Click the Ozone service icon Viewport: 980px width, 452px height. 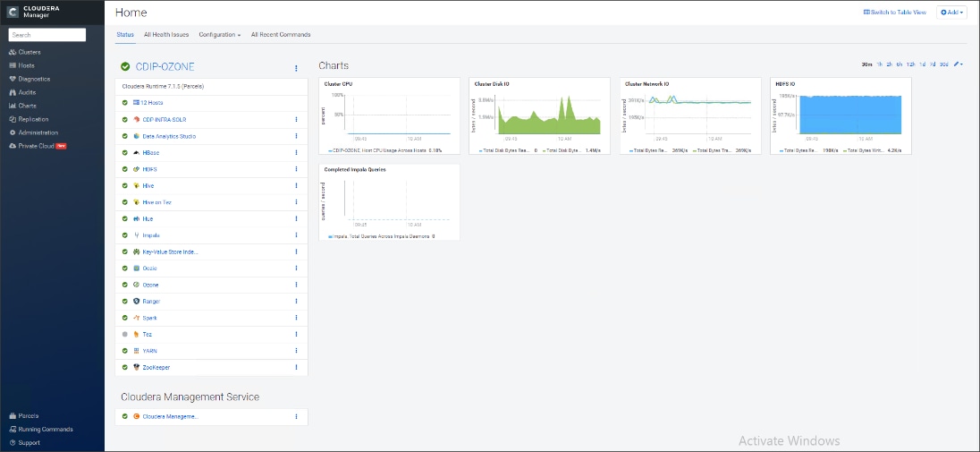[x=136, y=285]
